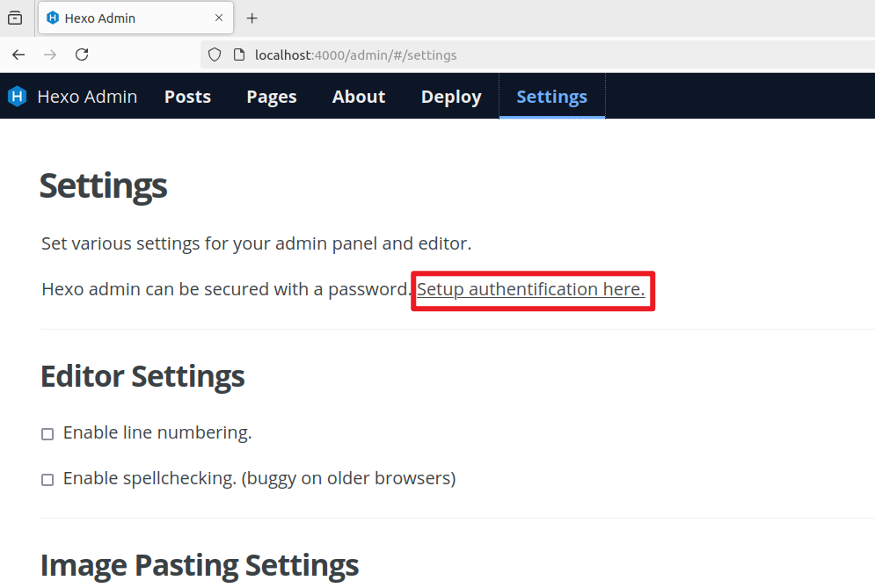
Task: Toggle the spellchecking checkbox
Action: pos(47,479)
